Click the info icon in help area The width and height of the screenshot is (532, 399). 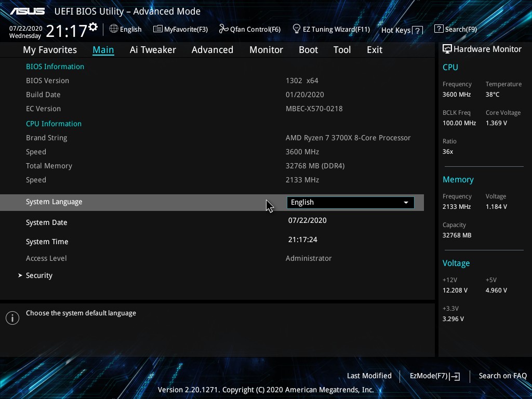coord(12,318)
